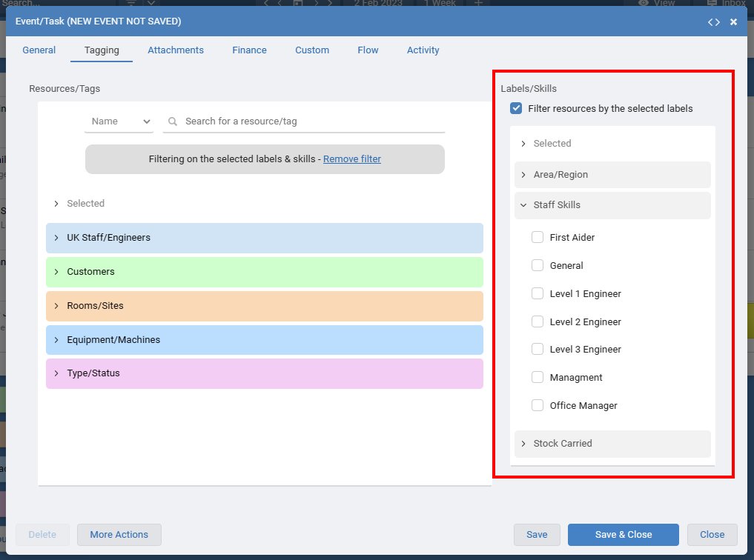Screen dimensions: 754x560
Task: Click the calendar icon between the navigation arrows
Action: [x=297, y=4]
